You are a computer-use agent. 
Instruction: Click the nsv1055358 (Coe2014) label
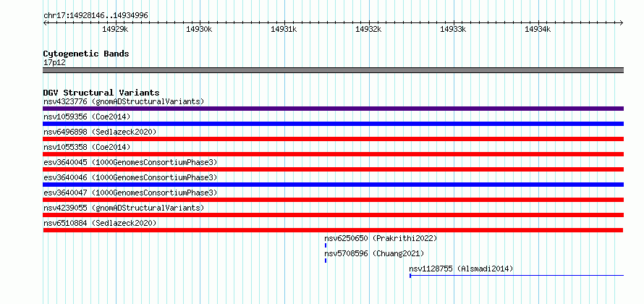87,147
